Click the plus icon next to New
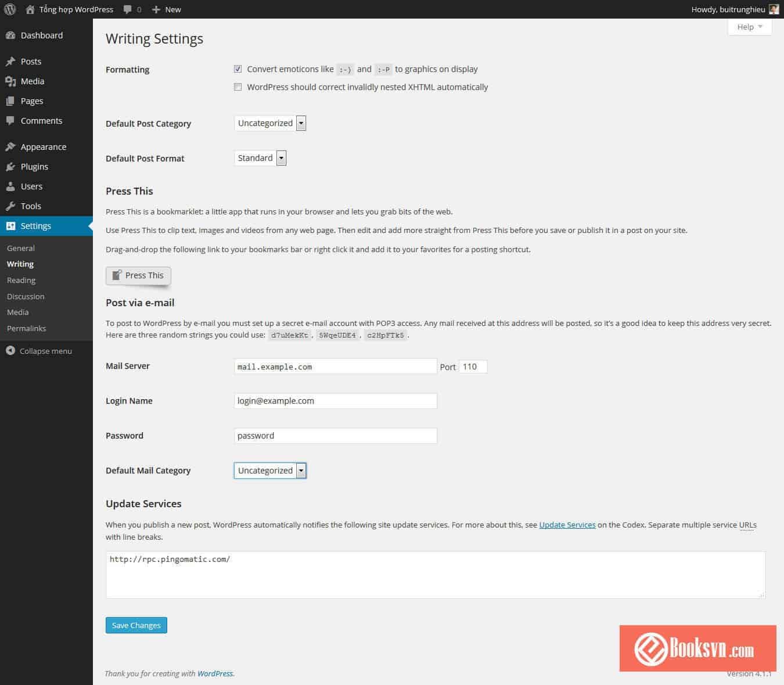Viewport: 784px width, 685px height. pyautogui.click(x=156, y=9)
